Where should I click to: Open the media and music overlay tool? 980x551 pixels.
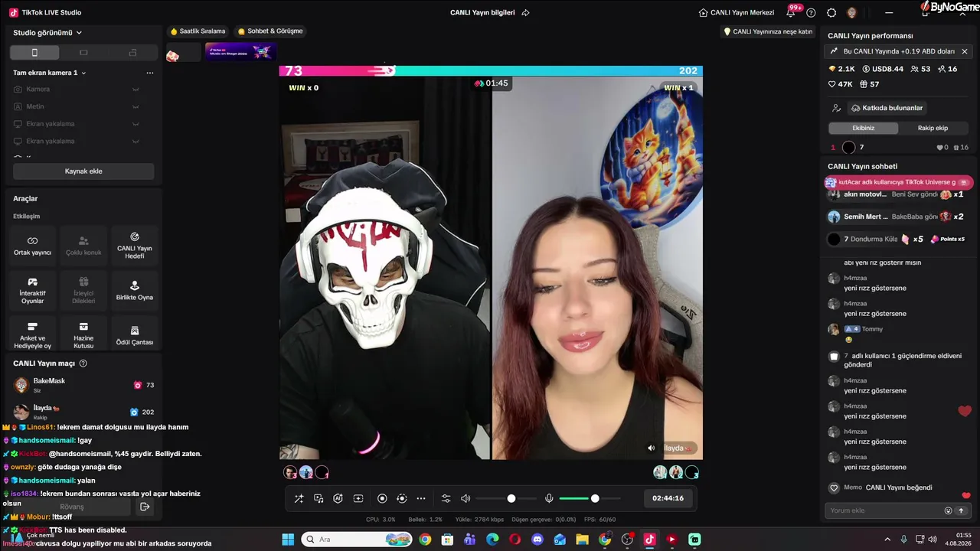coord(318,498)
